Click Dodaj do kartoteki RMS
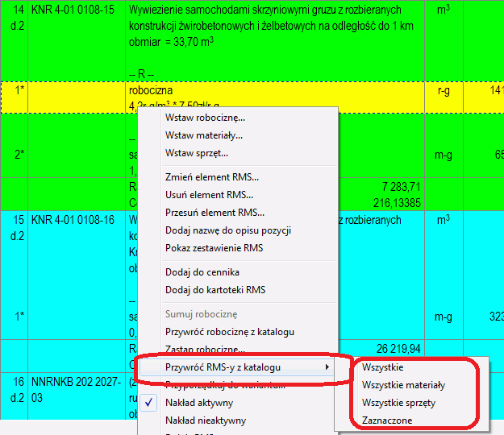 point(215,290)
